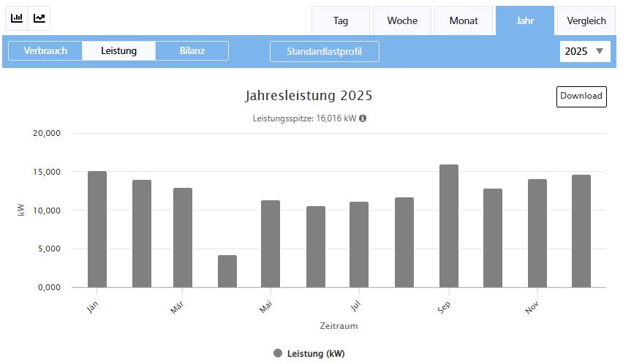Download the chart data
Image resolution: width=623 pixels, height=364 pixels.
point(581,96)
